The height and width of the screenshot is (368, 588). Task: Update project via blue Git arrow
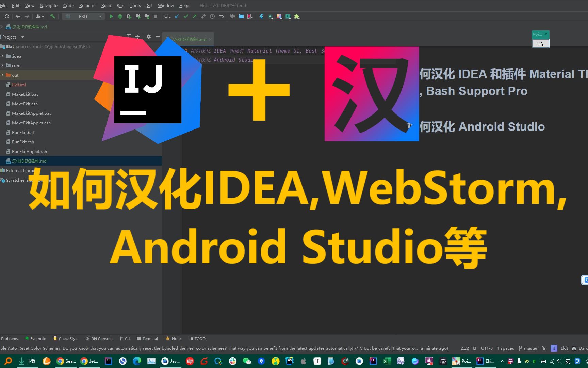coord(177,16)
